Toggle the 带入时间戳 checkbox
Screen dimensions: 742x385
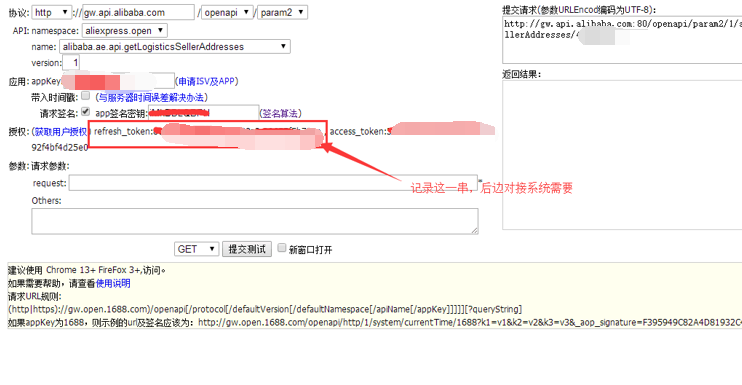[x=86, y=96]
